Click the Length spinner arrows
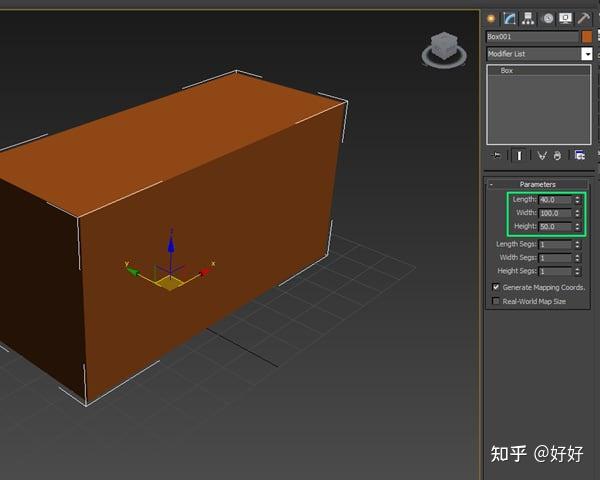The width and height of the screenshot is (600, 480). 577,200
